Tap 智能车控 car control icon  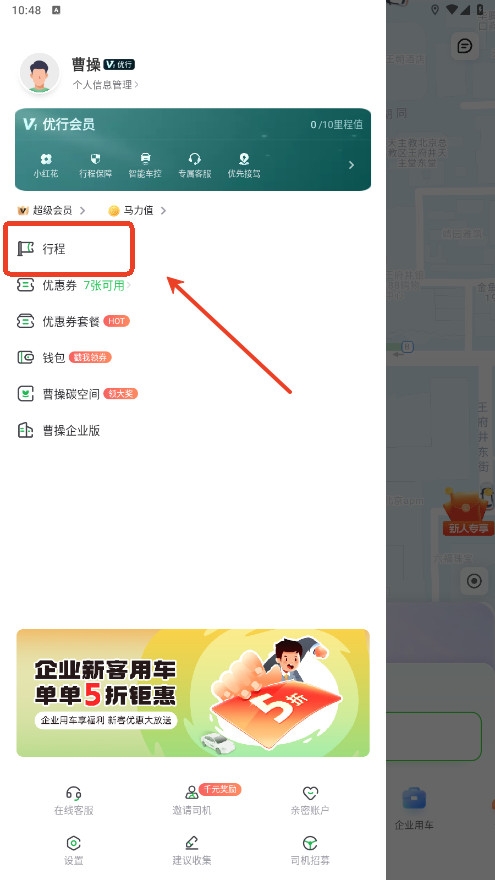(x=145, y=159)
